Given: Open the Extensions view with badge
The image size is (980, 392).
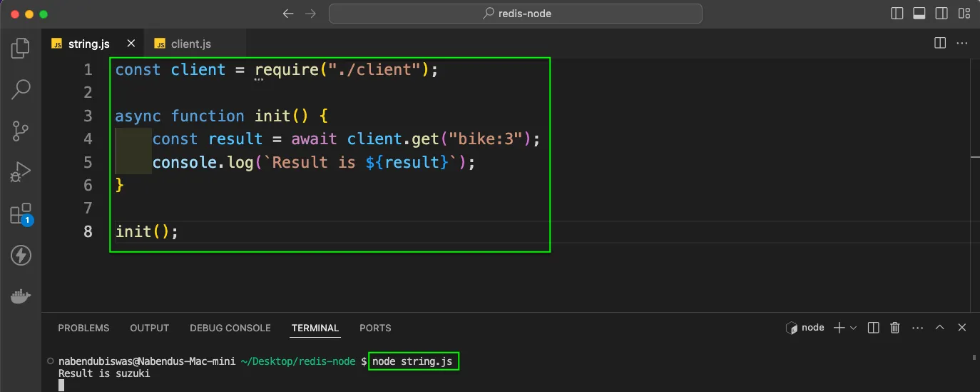Looking at the screenshot, I should click(21, 214).
